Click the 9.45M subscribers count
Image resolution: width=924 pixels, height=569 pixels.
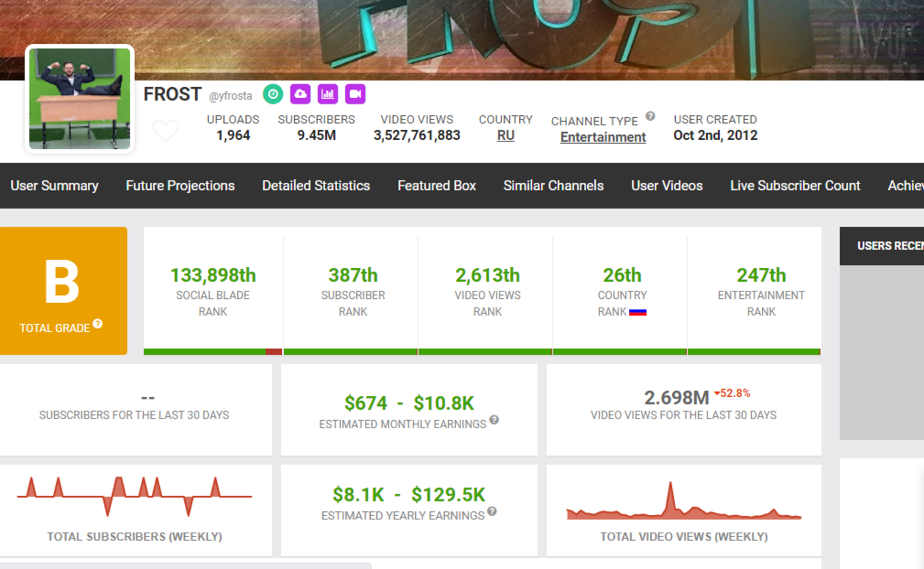[x=316, y=136]
